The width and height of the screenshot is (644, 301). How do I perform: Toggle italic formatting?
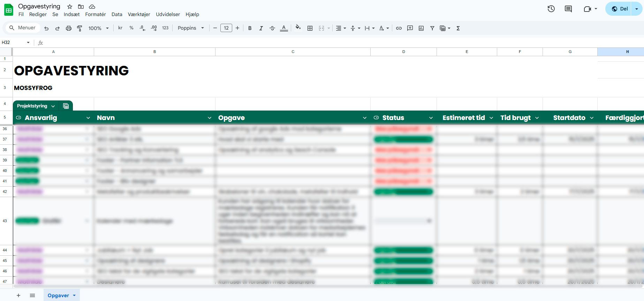pos(261,28)
